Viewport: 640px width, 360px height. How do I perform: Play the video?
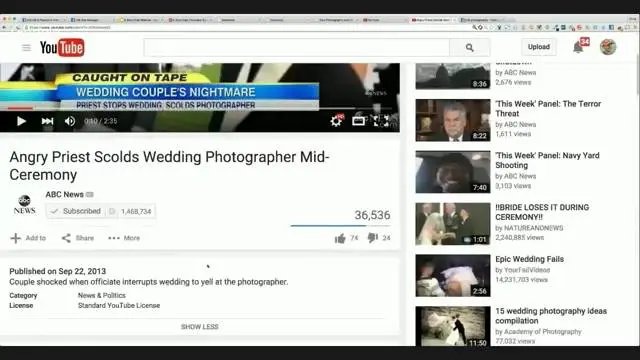point(21,121)
